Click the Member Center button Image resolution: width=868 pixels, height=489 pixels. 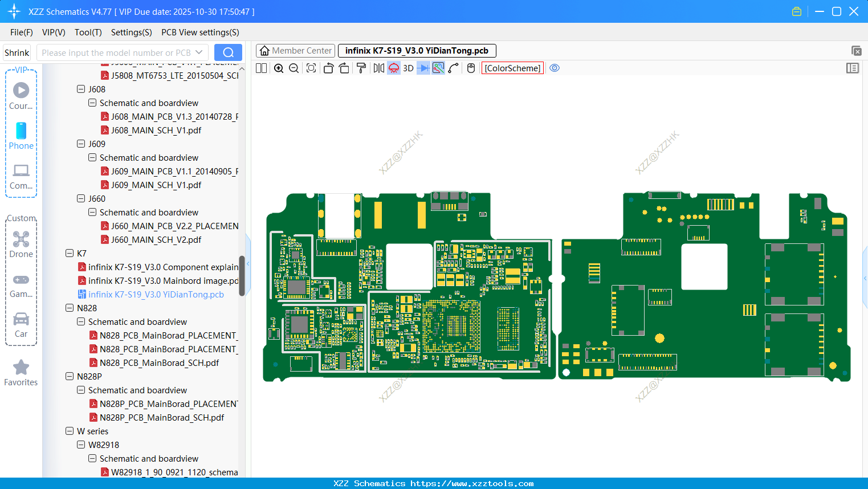point(295,51)
